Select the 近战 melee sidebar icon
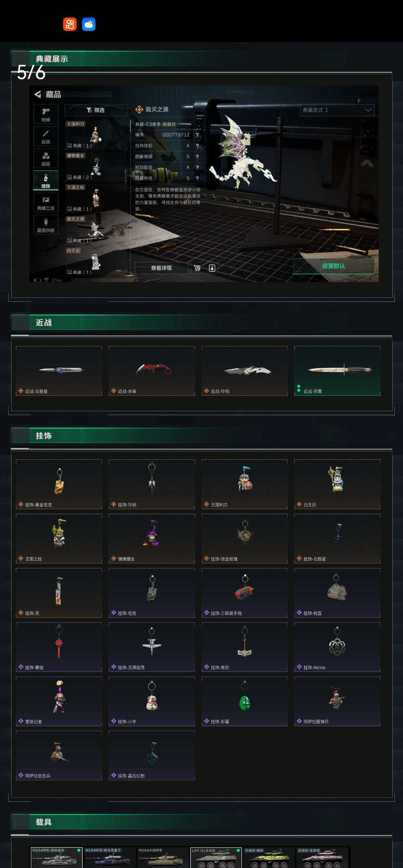The height and width of the screenshot is (868, 403). pyautogui.click(x=46, y=136)
